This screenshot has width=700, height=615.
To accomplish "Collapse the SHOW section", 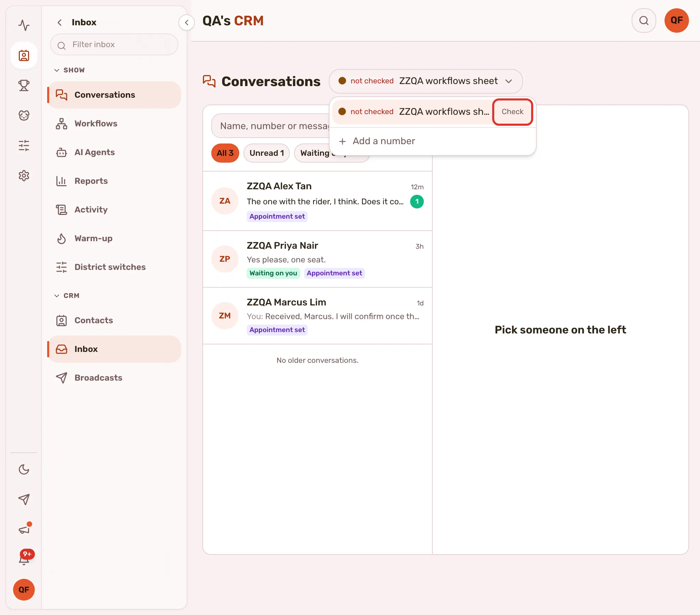I will click(69, 70).
